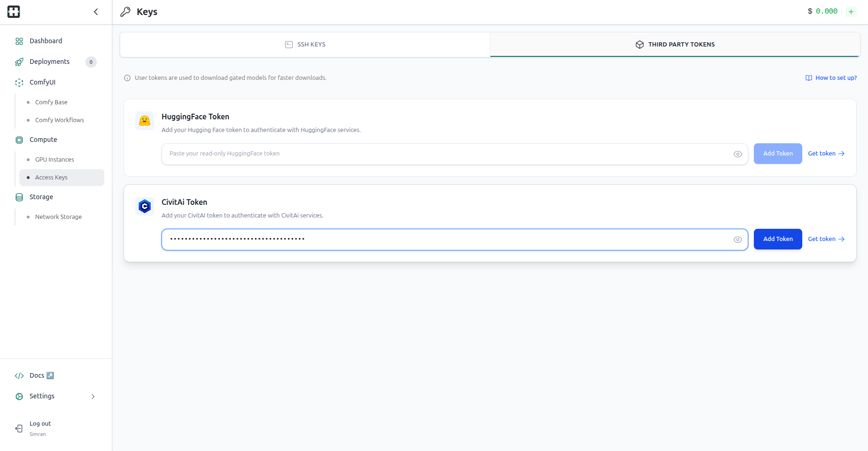This screenshot has width=868, height=451.
Task: Click Add Token for CivitAi
Action: [778, 239]
